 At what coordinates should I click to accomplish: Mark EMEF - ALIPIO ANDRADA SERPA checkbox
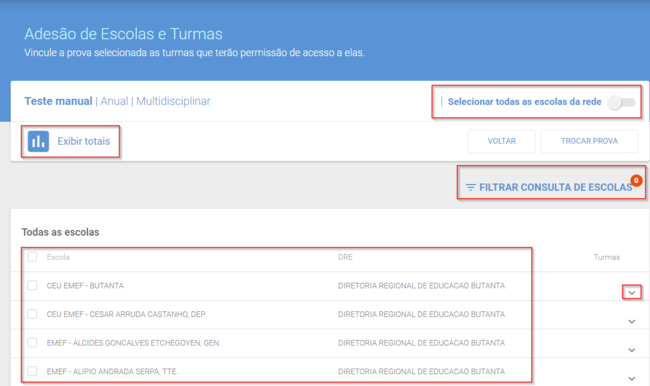(x=32, y=371)
